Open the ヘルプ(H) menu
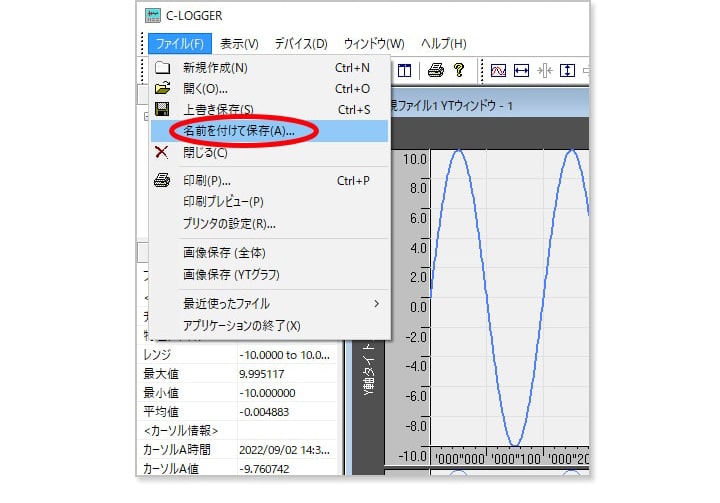 443,43
